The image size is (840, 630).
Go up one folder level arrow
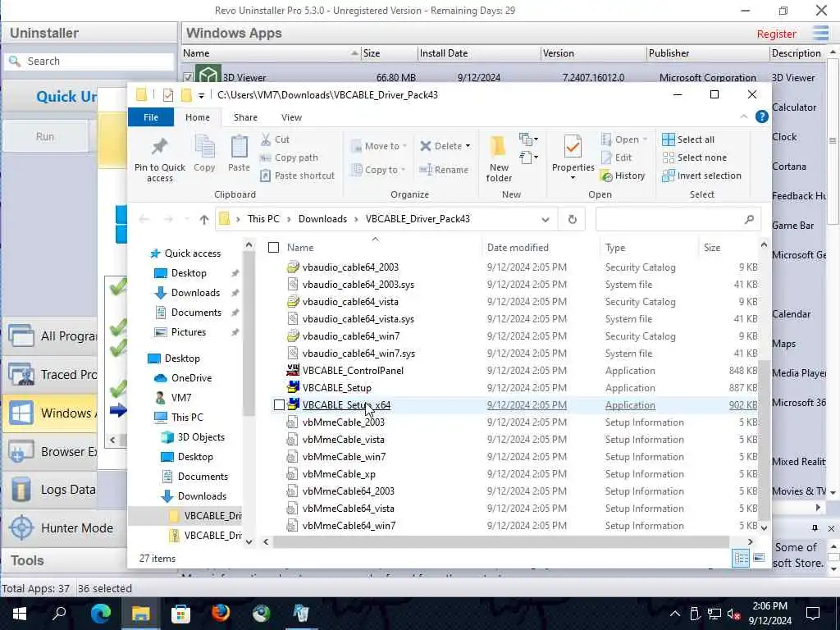click(x=203, y=219)
